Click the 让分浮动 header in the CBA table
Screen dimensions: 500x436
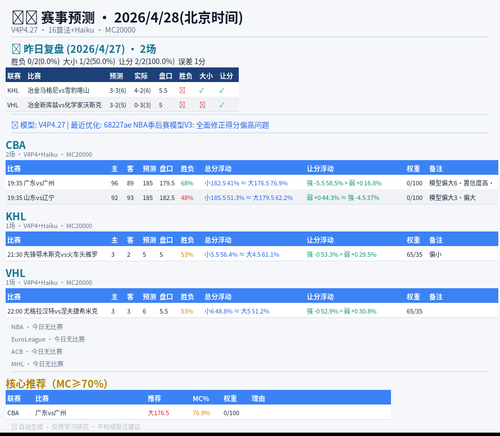click(x=320, y=169)
